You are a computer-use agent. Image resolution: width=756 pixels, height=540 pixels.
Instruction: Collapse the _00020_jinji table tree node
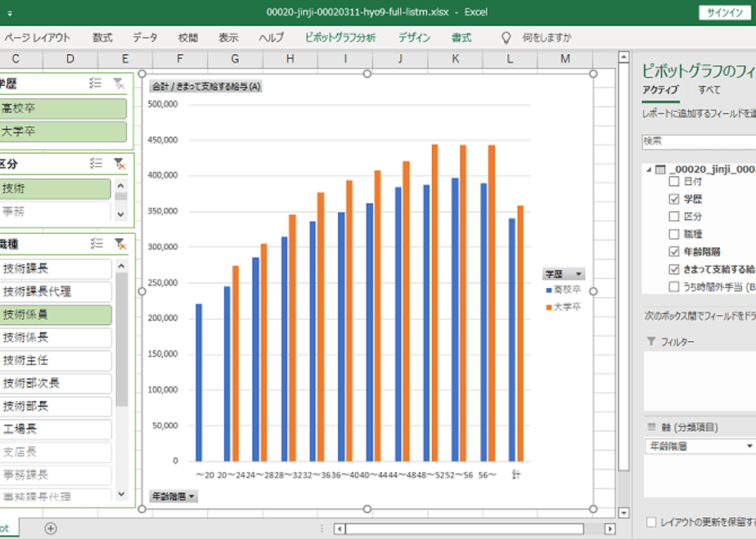[649, 169]
